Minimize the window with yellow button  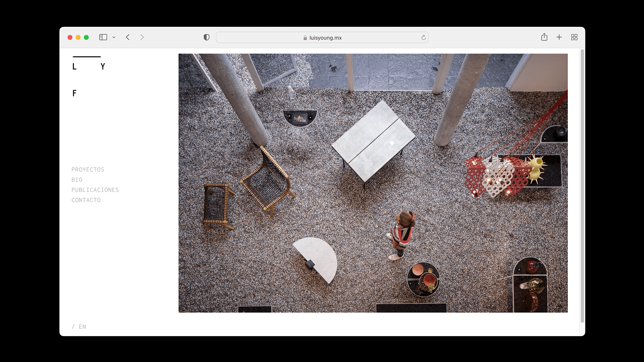[78, 37]
